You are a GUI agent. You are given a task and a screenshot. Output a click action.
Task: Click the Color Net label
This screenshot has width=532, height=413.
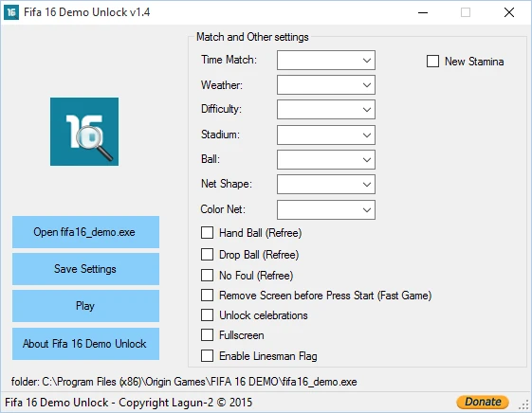coord(223,209)
